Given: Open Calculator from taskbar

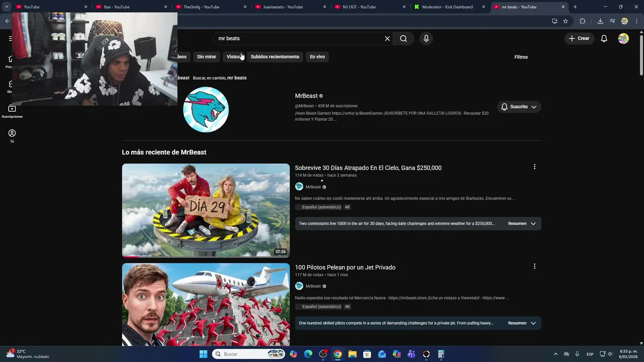Looking at the screenshot, I should (441, 354).
